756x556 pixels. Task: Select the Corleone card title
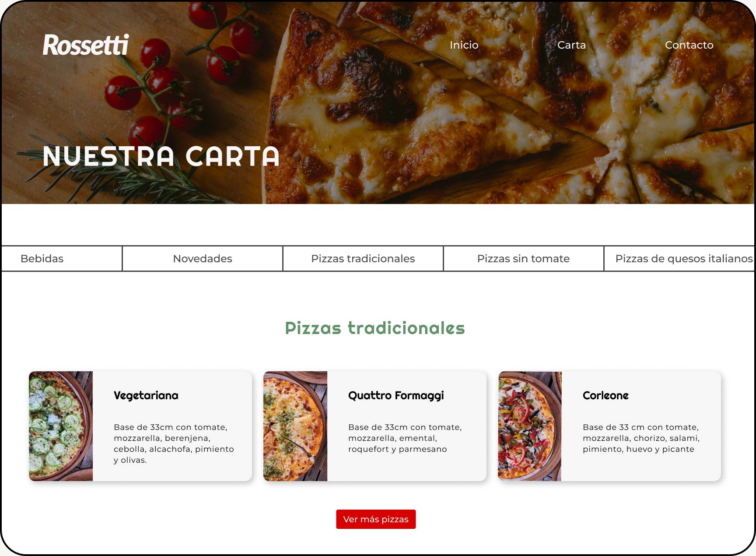pyautogui.click(x=605, y=396)
